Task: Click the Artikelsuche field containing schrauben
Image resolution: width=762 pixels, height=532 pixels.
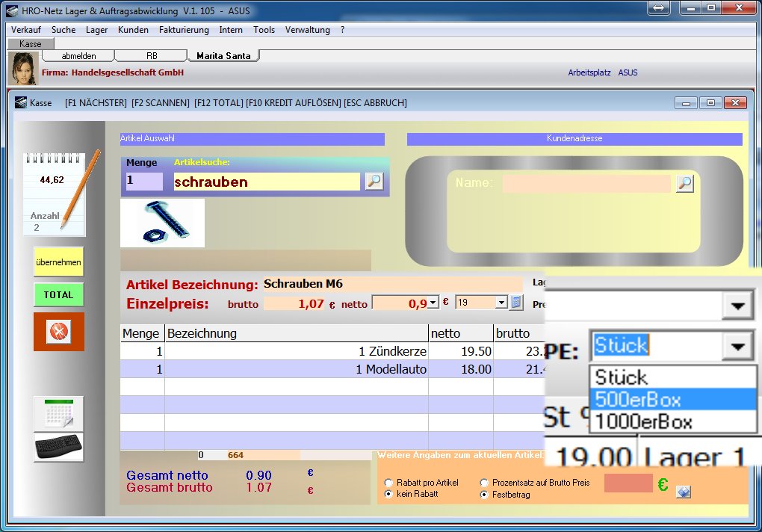Action: 266,182
